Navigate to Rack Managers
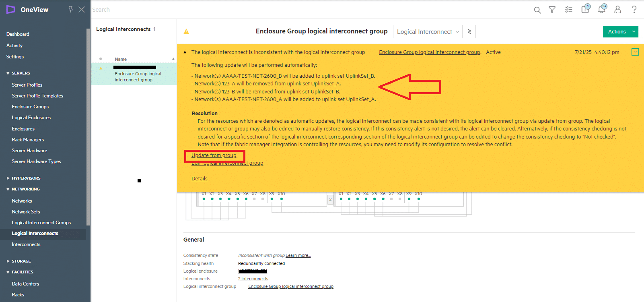Viewport: 644px width, 302px height. pos(28,140)
